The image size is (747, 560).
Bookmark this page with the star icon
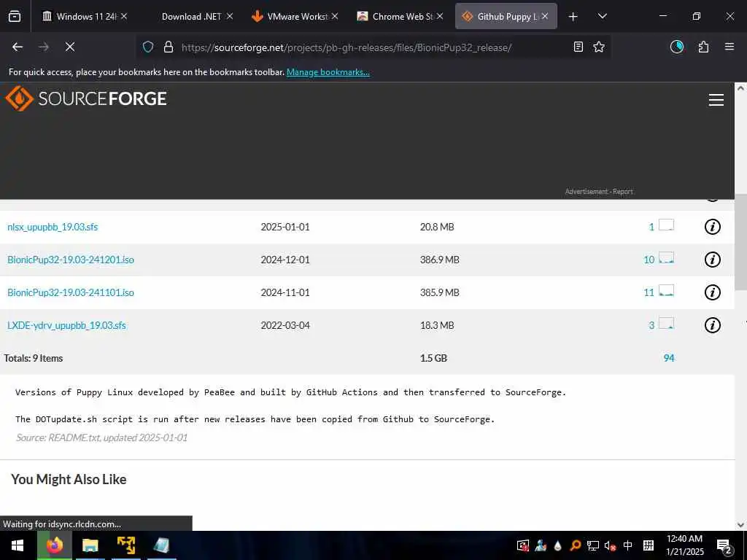599,47
